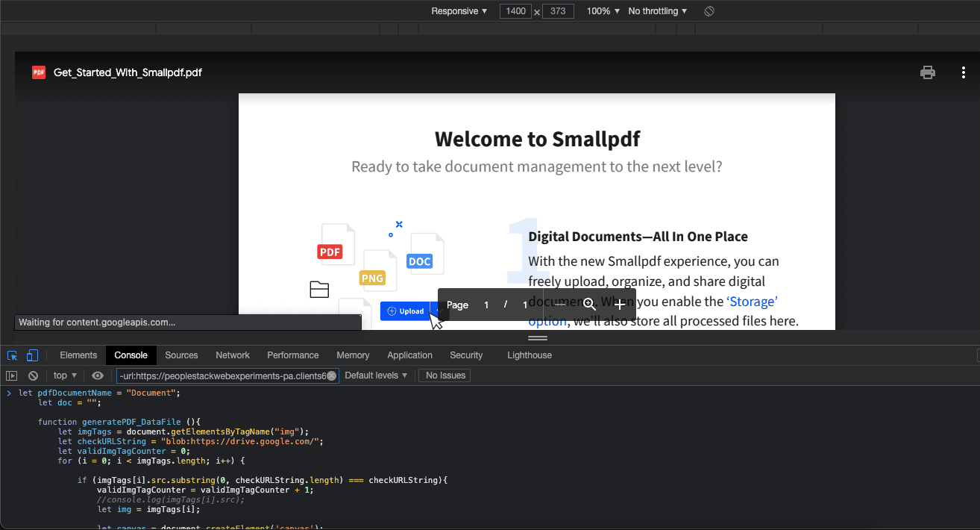Screen dimensions: 980x530
Task: Open the Responsive device dropdown
Action: tap(459, 11)
